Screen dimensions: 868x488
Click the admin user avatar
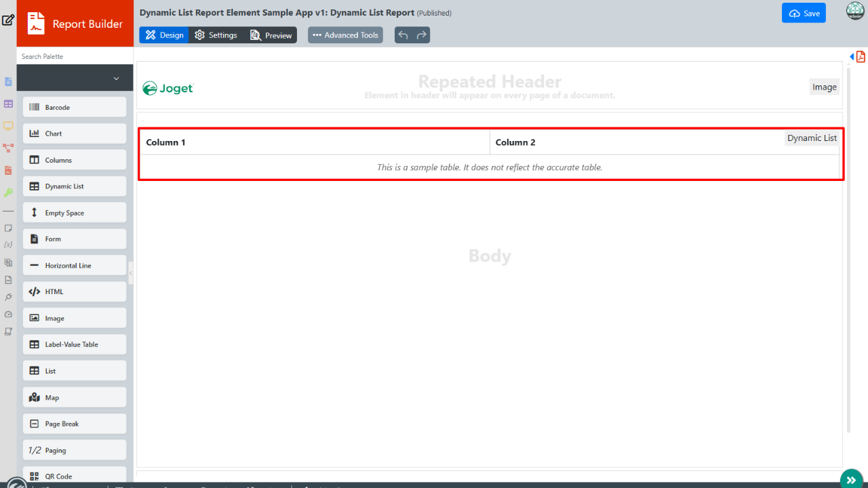855,12
